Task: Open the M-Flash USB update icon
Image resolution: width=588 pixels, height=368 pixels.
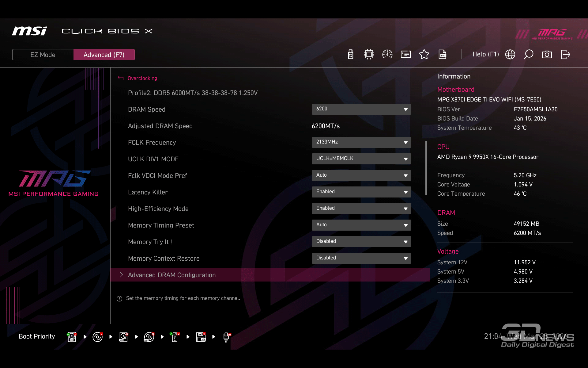Action: [351, 55]
